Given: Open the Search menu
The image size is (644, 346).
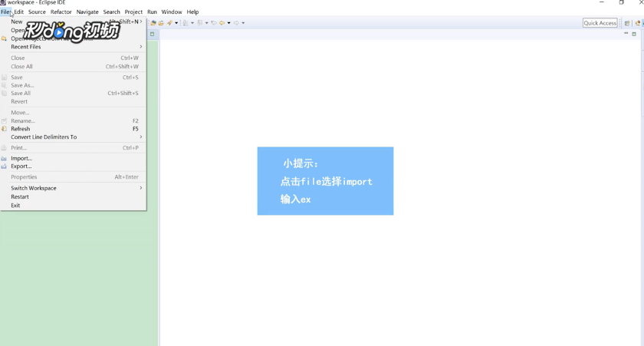Looking at the screenshot, I should [111, 12].
